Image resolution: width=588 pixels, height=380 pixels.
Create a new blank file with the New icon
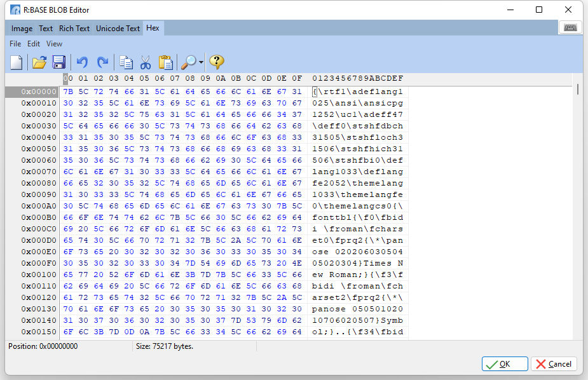pos(17,62)
